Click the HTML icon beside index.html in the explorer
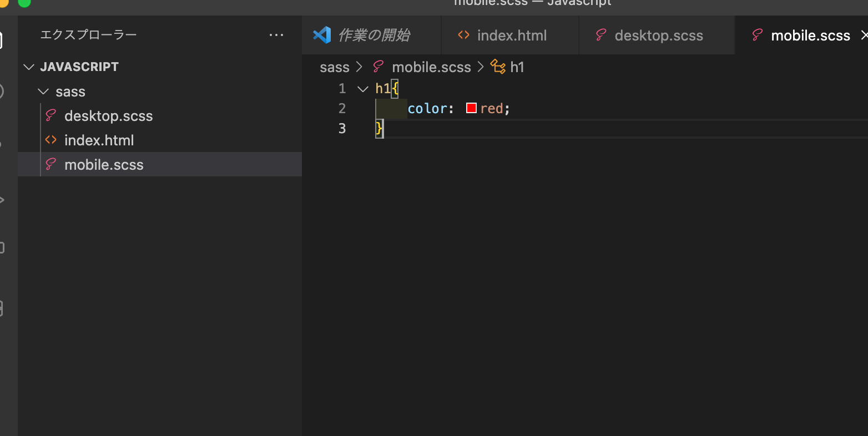Screen dimensions: 868x436 (x=51, y=140)
